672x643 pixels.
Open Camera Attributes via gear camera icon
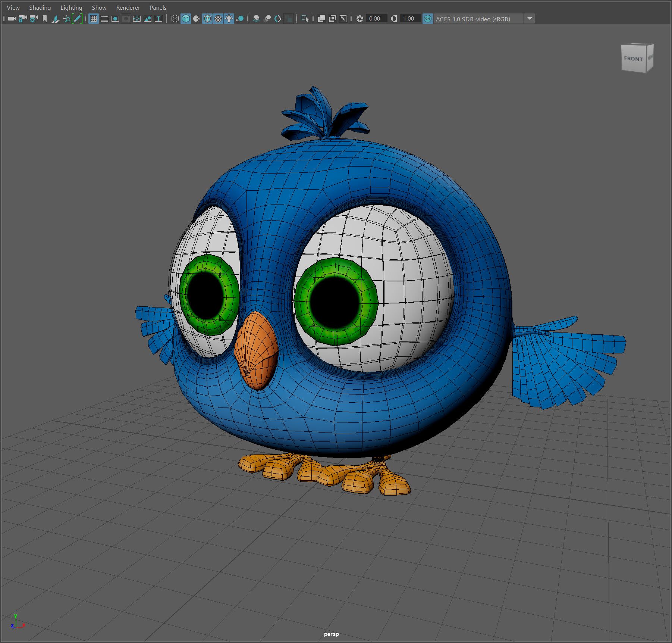pyautogui.click(x=34, y=19)
